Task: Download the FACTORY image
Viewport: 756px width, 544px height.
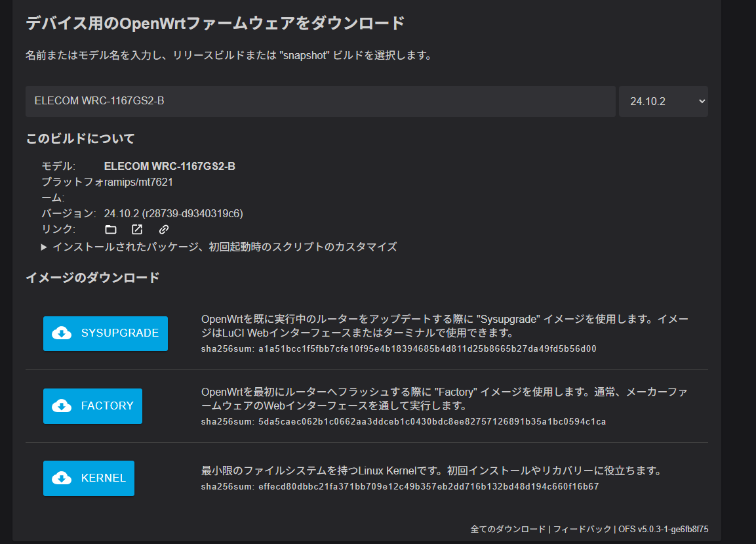Action: 92,406
